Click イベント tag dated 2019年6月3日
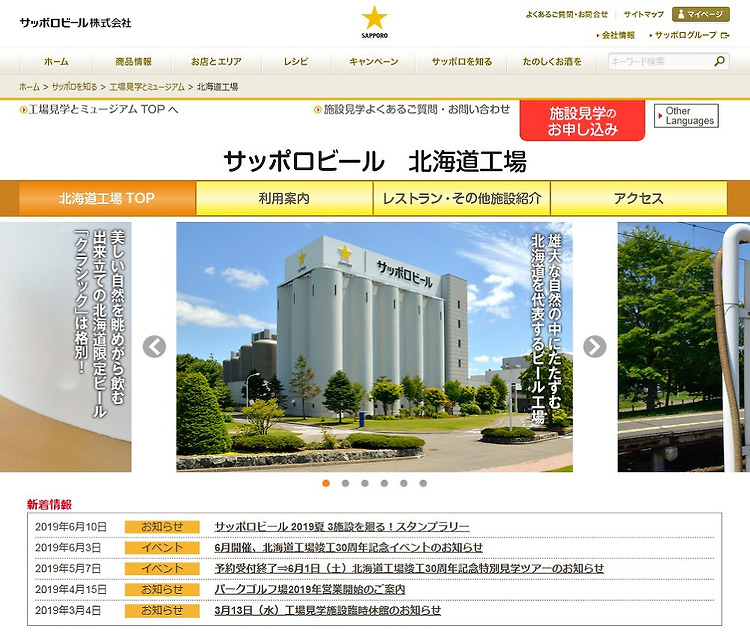 tap(162, 548)
